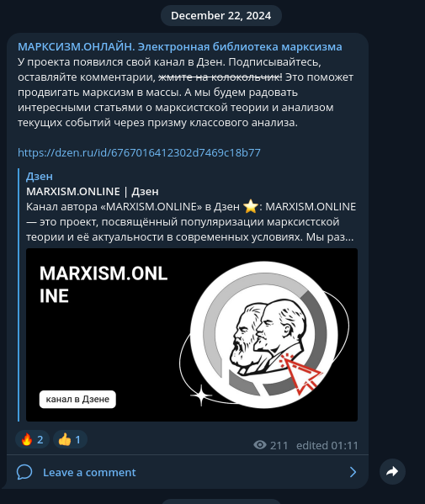Screen dimensions: 425x504
Task: Click the fire emoji reaction
Action: pyautogui.click(x=27, y=439)
